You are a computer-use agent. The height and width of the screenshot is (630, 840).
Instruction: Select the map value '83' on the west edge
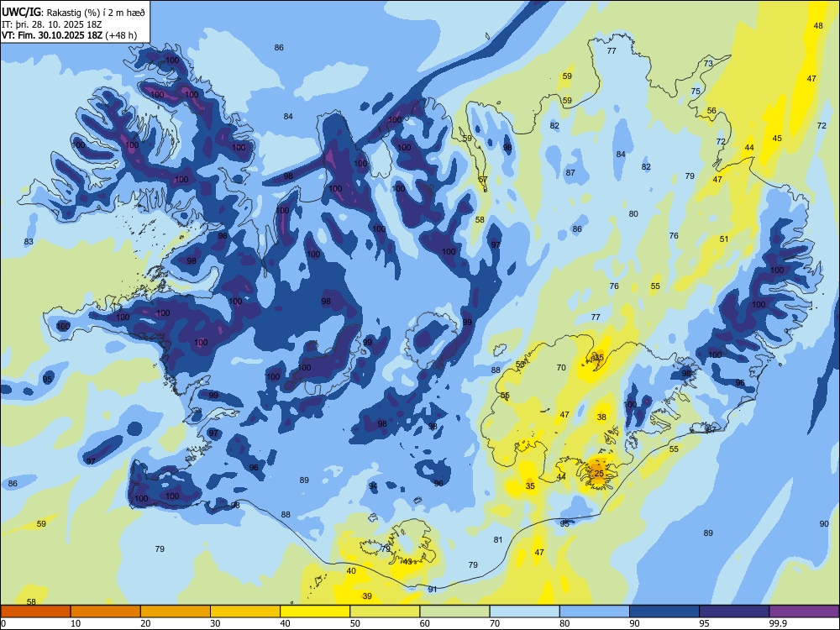(29, 242)
